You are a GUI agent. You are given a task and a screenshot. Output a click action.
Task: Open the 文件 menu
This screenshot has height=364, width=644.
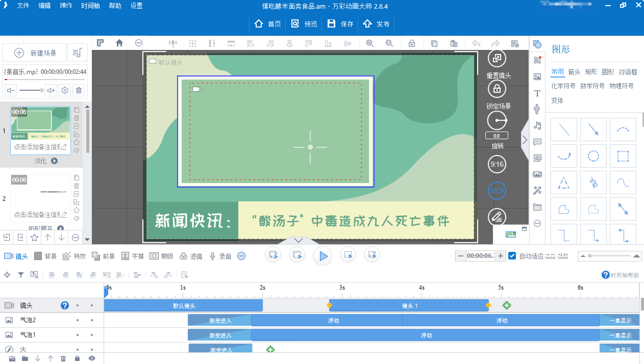point(23,6)
